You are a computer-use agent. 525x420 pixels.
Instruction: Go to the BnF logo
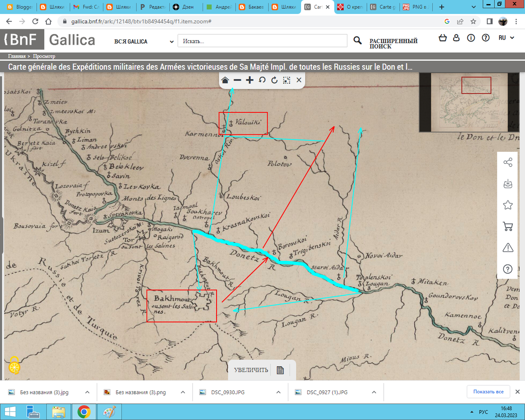[x=21, y=40]
